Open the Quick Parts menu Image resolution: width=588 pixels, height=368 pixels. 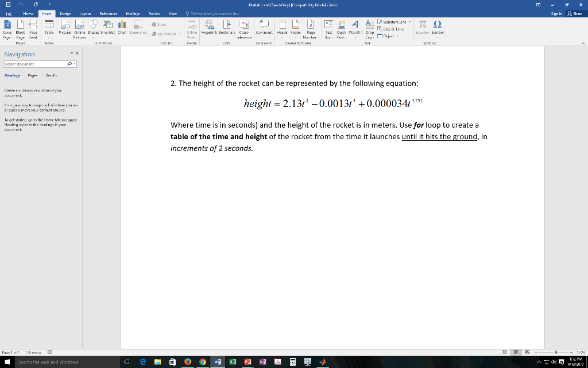click(341, 29)
